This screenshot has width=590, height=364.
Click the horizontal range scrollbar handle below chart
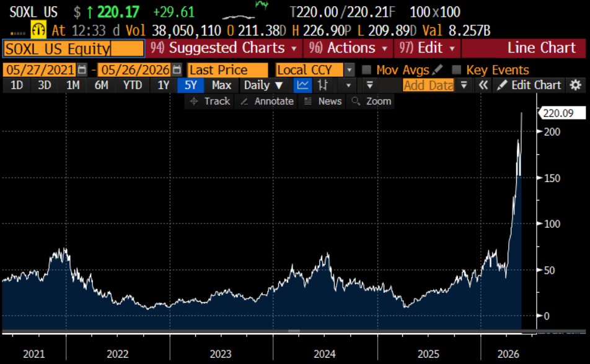pos(294,331)
